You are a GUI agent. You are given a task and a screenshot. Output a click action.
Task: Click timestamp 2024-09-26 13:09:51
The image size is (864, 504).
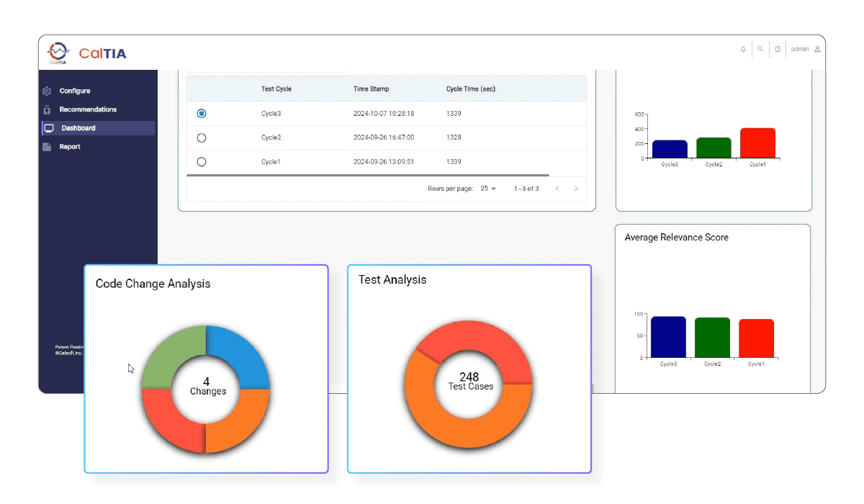pos(383,162)
